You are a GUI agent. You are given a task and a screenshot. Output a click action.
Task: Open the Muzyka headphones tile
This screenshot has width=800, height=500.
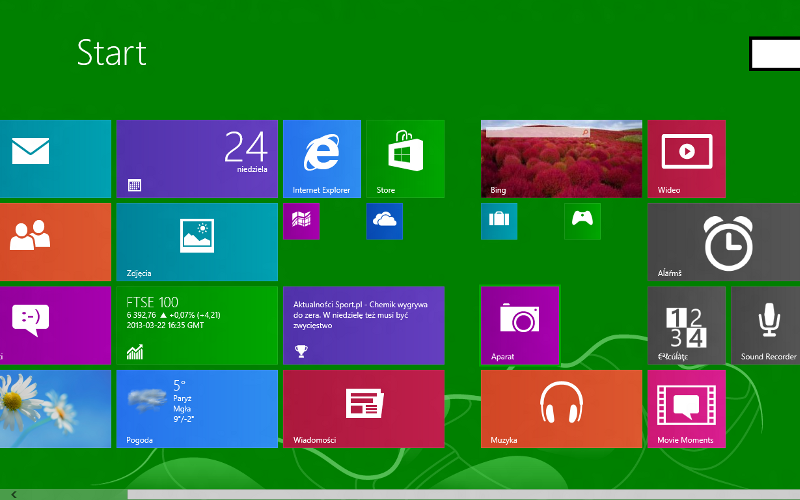[561, 409]
